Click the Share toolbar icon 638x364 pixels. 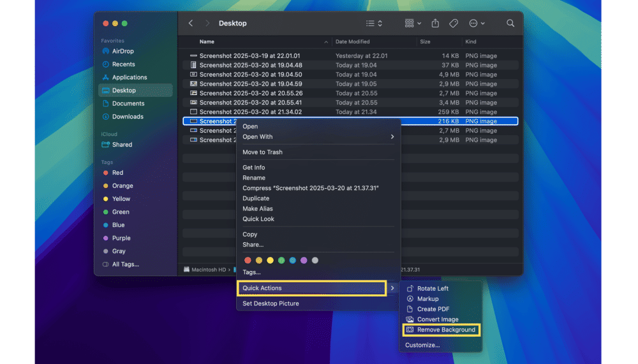(435, 23)
